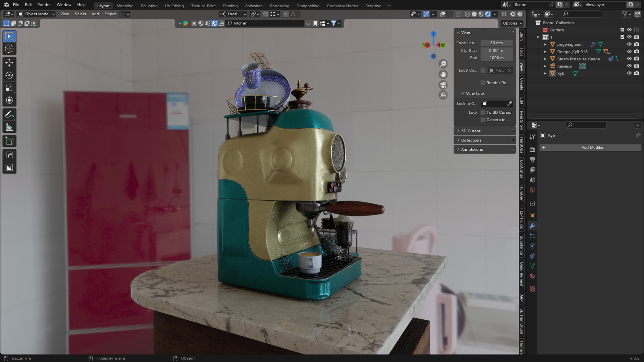Open the Object Mode dropdown
Image resolution: width=644 pixels, height=362 pixels.
point(36,14)
